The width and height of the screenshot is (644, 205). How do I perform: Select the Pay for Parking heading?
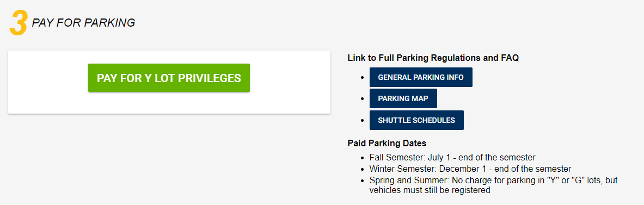click(83, 23)
